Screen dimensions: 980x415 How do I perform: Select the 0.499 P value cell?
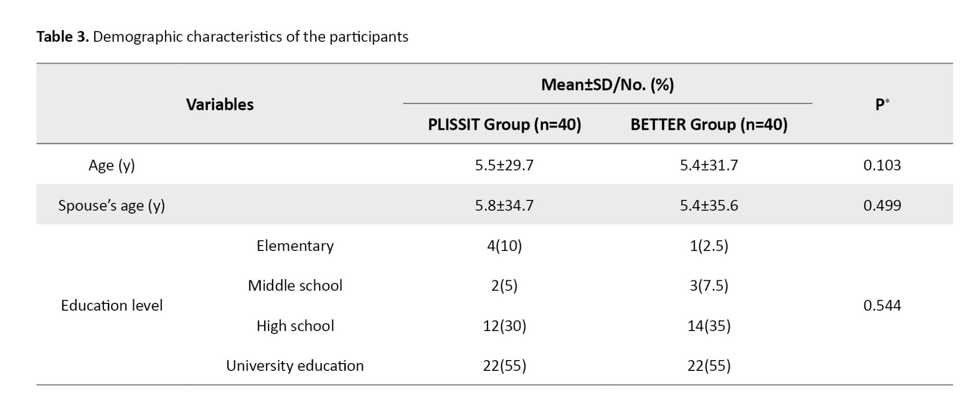[x=882, y=205]
